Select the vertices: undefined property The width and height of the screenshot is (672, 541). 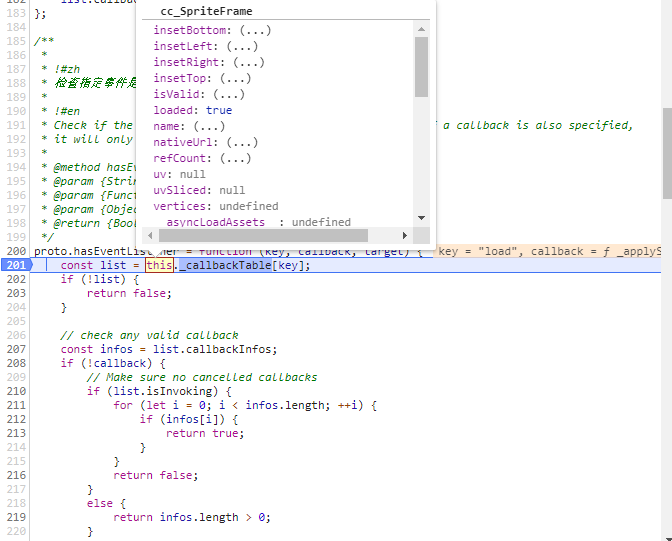coord(216,206)
